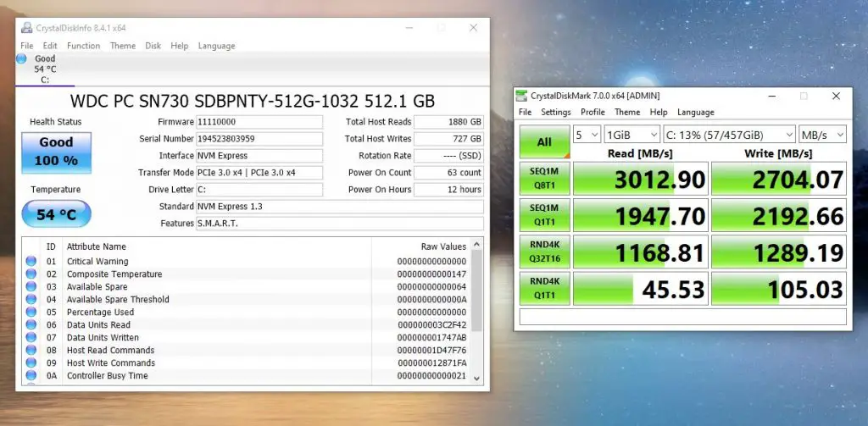This screenshot has height=426, width=868.
Task: Click Total Host Reads value 1880 GB
Action: (x=448, y=122)
